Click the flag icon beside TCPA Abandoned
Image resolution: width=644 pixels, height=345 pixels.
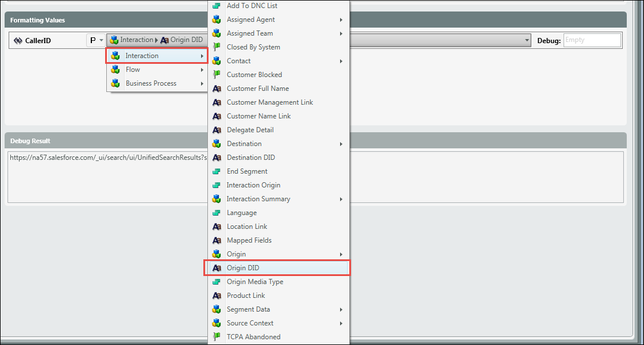[x=217, y=337]
